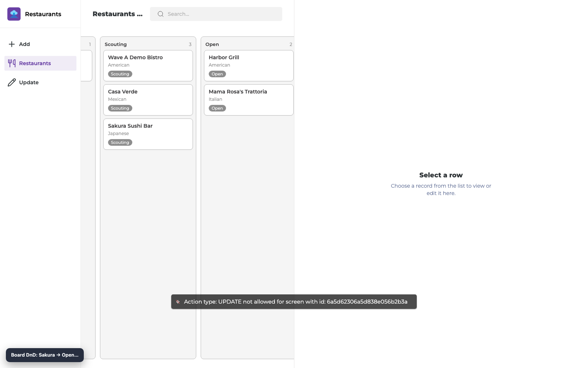Select Mama Rosa's Trattoria card
The image size is (588, 368).
(249, 100)
